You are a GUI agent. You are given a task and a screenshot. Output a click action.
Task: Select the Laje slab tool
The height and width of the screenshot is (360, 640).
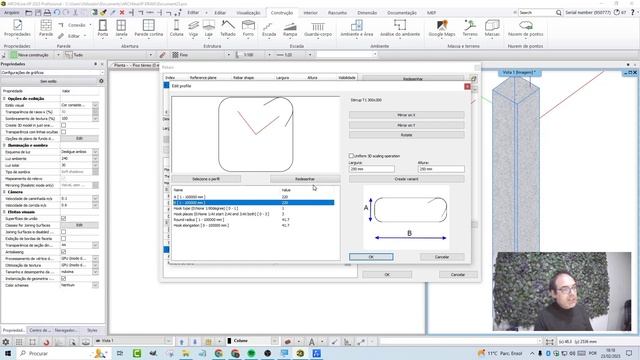coord(209,28)
